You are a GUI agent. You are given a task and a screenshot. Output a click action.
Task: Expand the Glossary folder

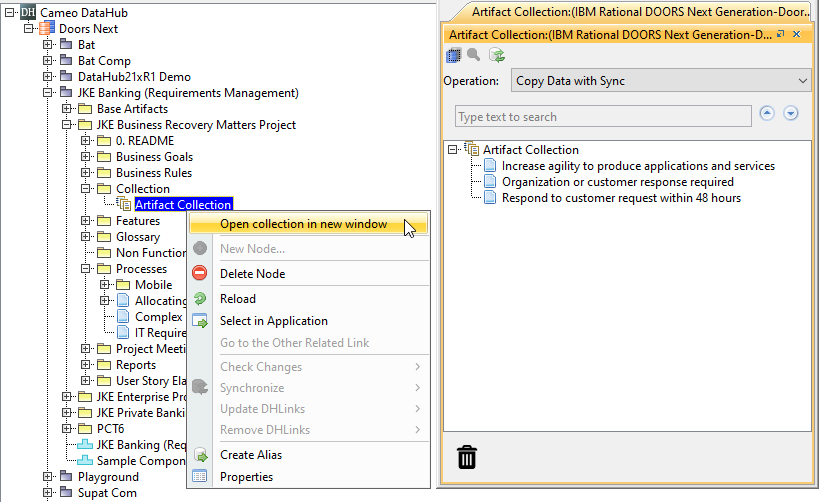(85, 237)
